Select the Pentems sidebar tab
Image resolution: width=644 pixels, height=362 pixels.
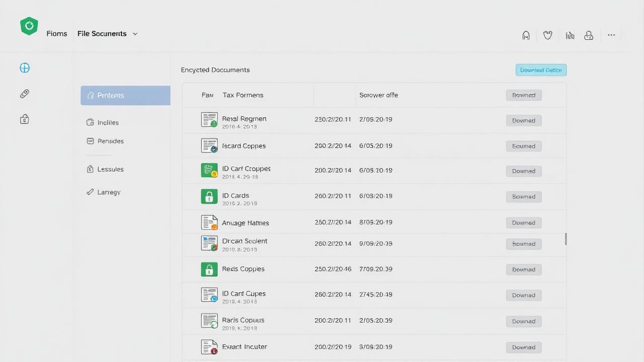125,95
